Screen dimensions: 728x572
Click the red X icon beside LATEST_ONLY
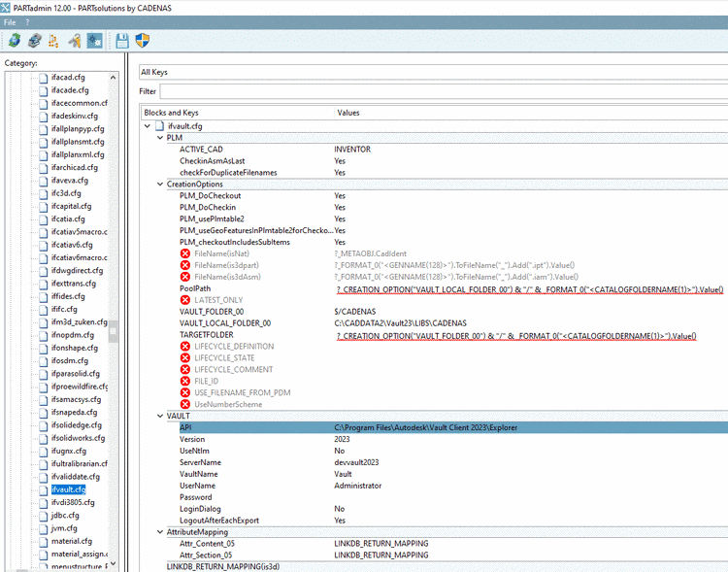point(184,300)
